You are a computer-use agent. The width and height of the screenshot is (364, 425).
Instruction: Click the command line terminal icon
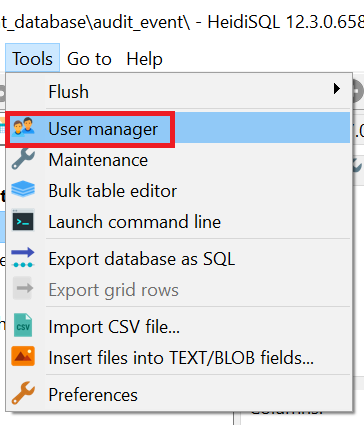point(23,221)
